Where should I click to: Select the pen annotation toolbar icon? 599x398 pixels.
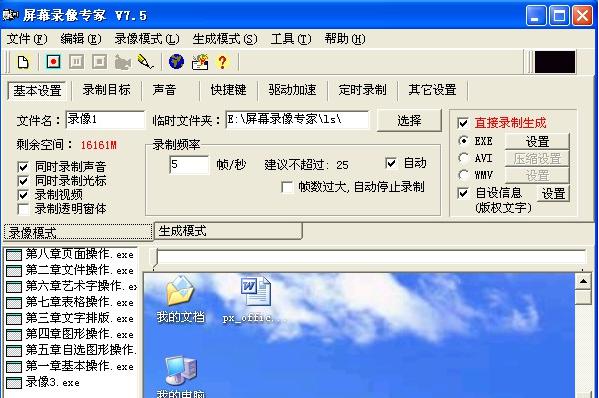(x=146, y=61)
